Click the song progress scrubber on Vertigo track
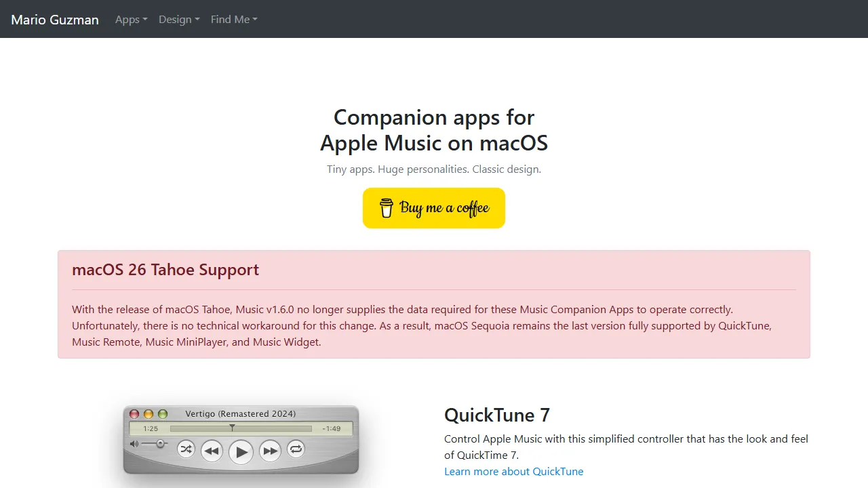 pos(233,428)
